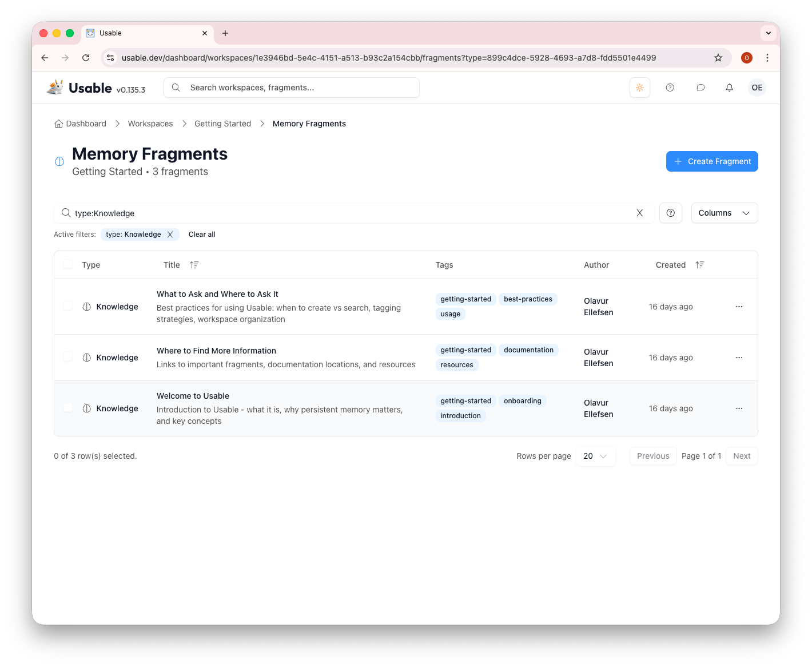Remove the type: Knowledge filter chip
The image size is (812, 667).
tap(170, 234)
